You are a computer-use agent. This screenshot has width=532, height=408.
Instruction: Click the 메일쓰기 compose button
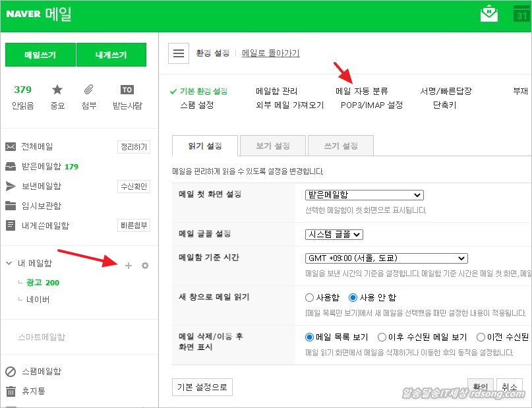40,55
